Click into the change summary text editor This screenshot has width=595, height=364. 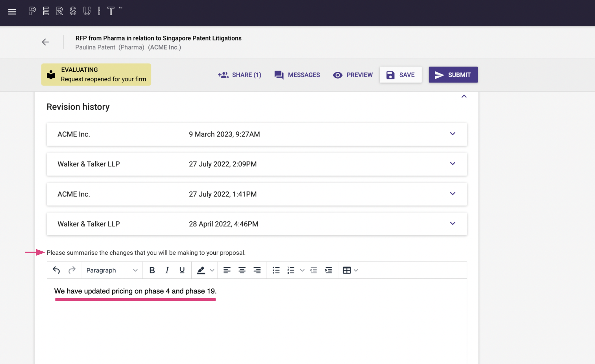pos(257,321)
